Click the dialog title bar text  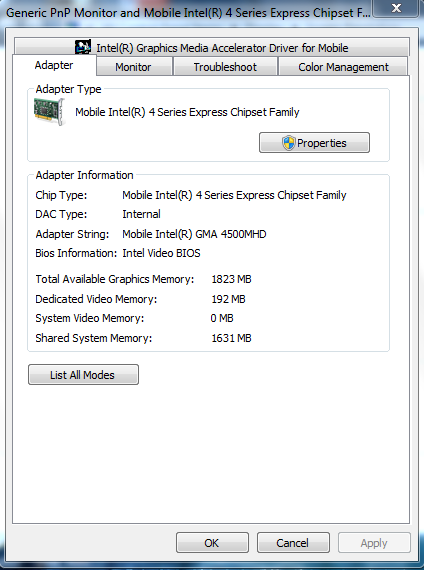pyautogui.click(x=188, y=13)
